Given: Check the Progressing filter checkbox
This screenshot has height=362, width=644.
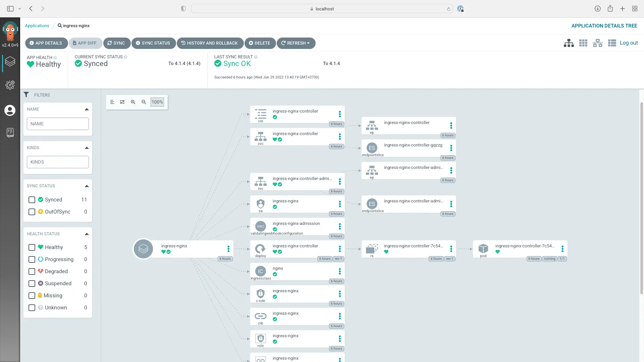Looking at the screenshot, I should click(x=32, y=259).
